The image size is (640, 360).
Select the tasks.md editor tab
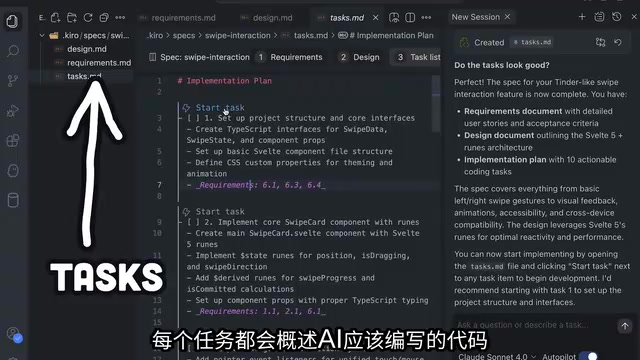tap(347, 18)
